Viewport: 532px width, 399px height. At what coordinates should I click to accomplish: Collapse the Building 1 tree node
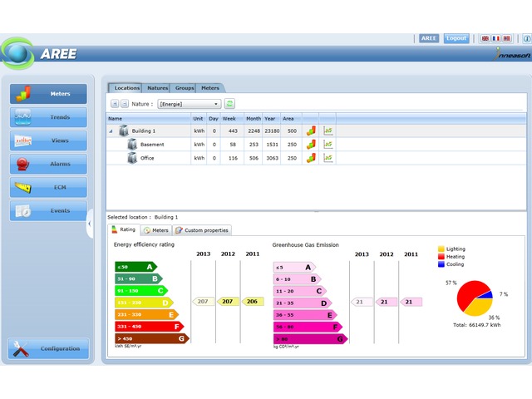[x=111, y=131]
